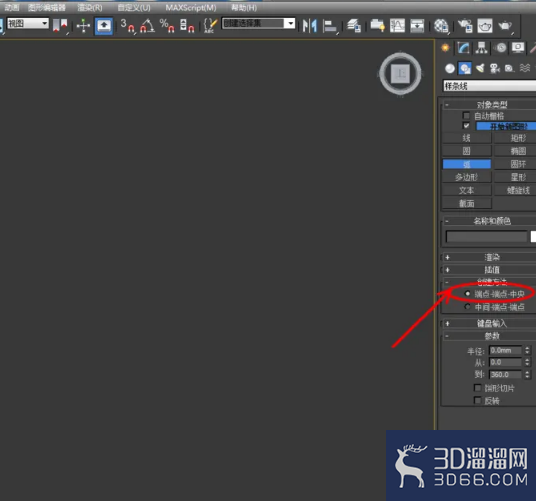The width and height of the screenshot is (536, 501).
Task: Open the Material Editor icon
Action: (441, 26)
